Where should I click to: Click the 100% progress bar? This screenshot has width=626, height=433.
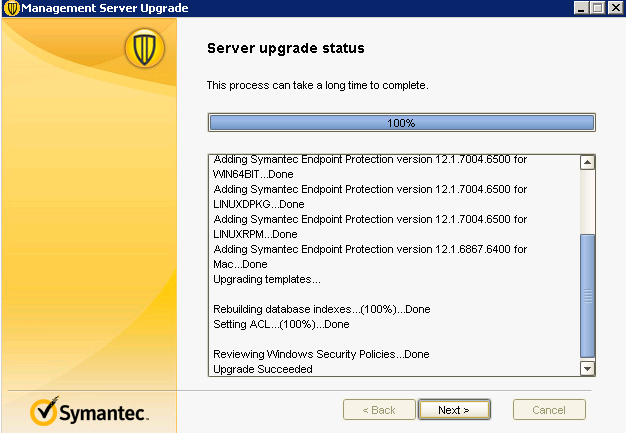click(x=402, y=123)
